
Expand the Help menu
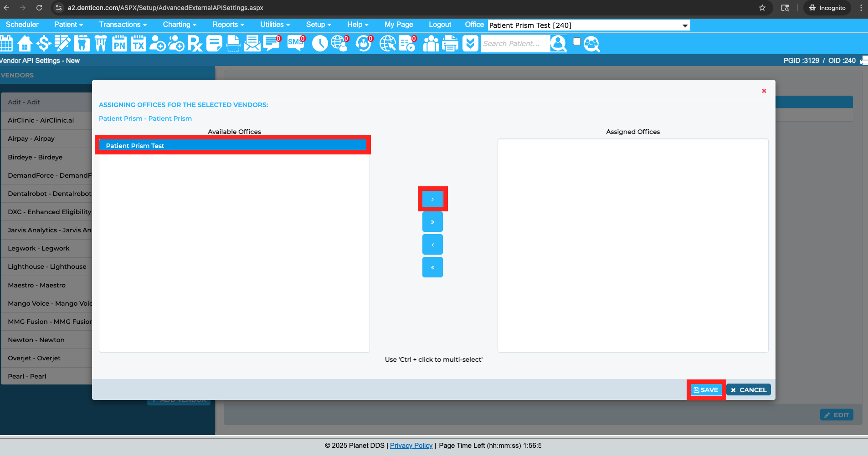tap(358, 25)
